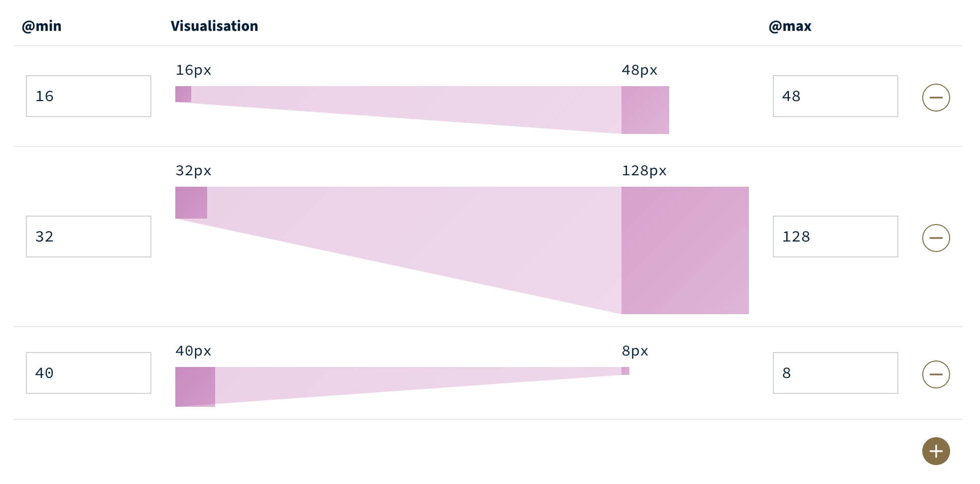Click the @min column header
Image resolution: width=980 pixels, height=484 pixels.
(x=41, y=26)
